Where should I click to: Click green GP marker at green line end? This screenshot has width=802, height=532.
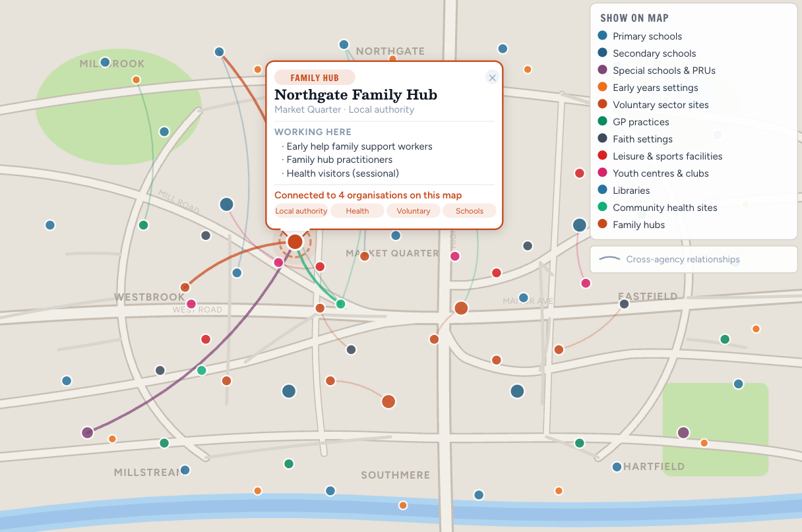coord(340,304)
